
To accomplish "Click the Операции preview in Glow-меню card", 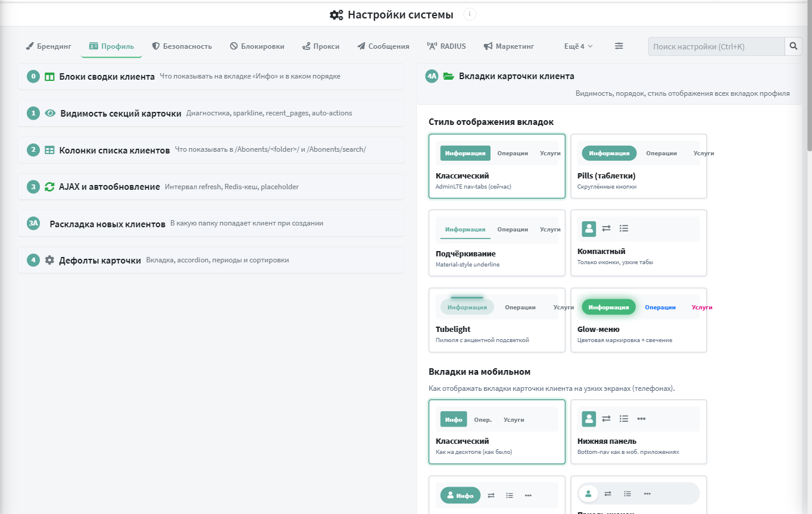I will (x=660, y=307).
